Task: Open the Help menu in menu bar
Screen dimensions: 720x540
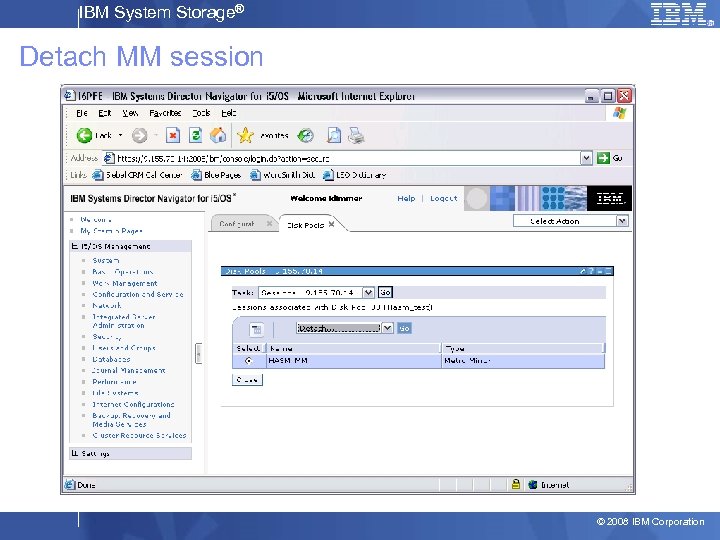Action: pos(229,113)
